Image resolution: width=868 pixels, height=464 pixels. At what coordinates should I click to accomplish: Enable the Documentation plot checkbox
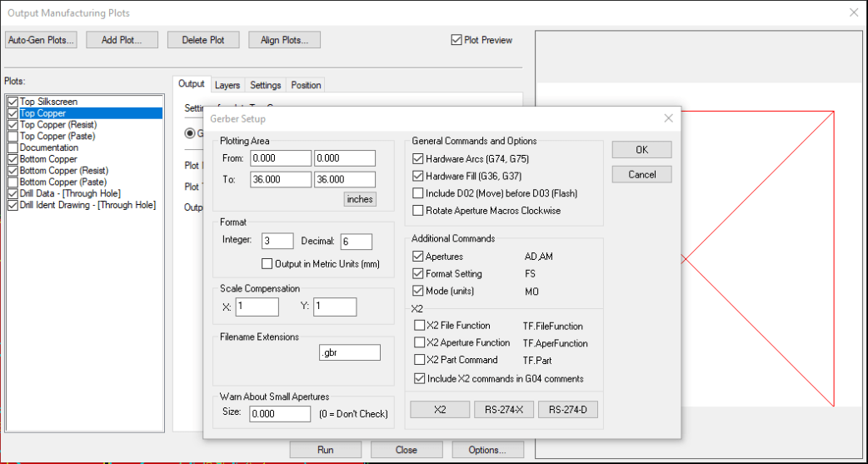13,147
